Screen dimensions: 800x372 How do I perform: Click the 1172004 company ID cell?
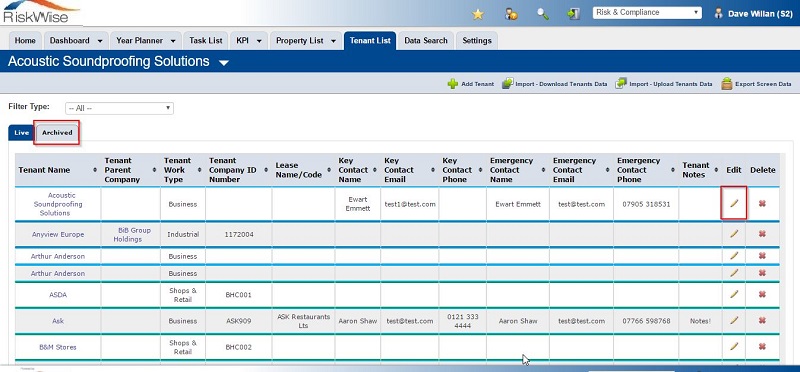[238, 235]
